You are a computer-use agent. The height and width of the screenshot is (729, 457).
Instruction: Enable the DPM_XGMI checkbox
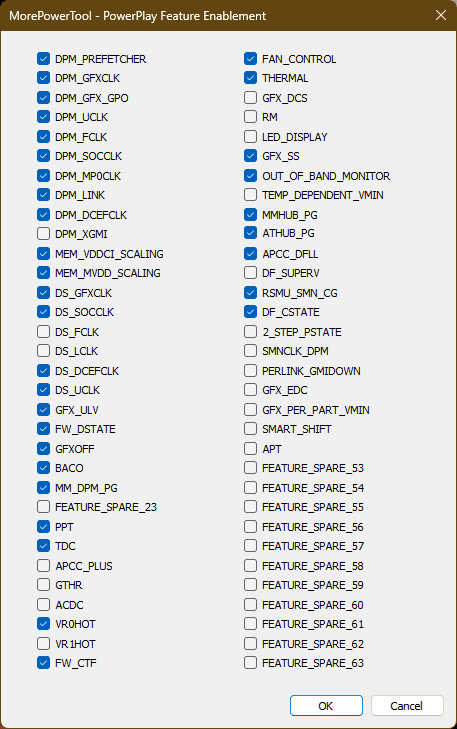coord(43,234)
